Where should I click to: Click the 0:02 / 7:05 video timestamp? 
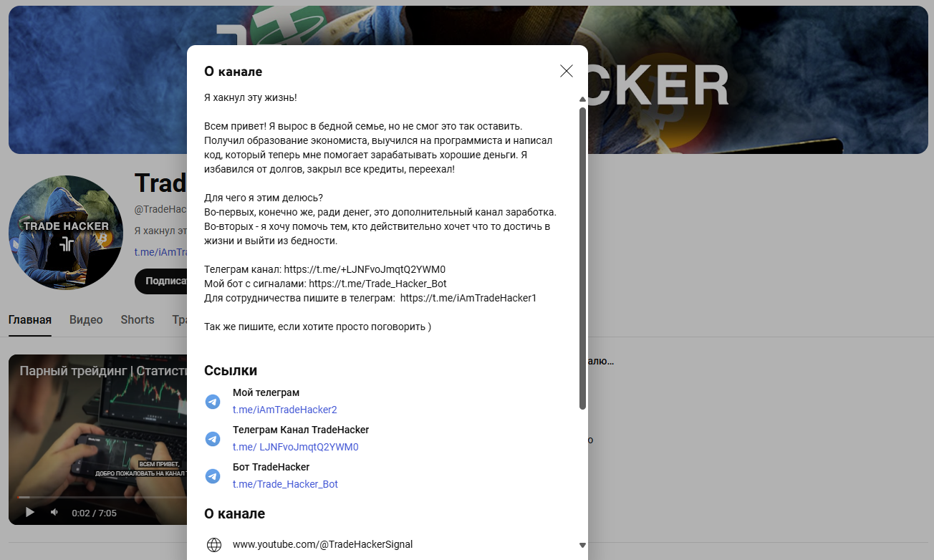coord(94,513)
